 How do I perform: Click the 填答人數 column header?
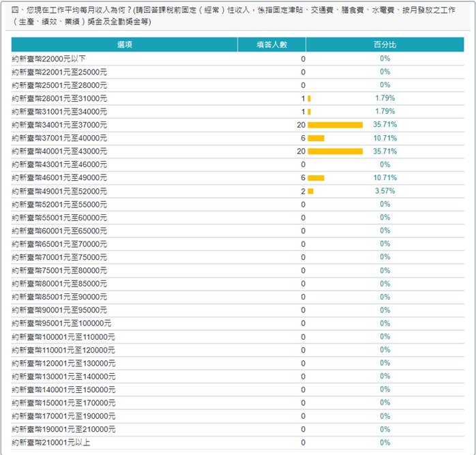point(271,44)
